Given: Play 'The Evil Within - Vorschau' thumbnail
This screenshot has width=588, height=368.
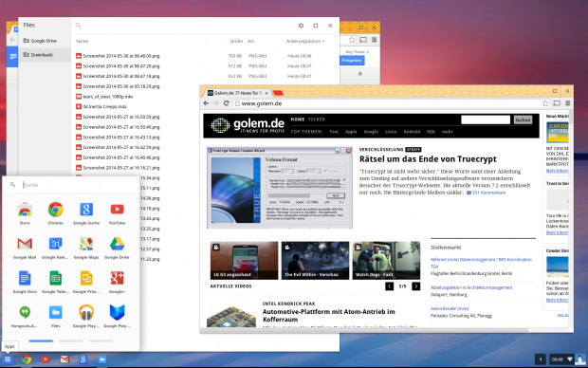Looking at the screenshot, I should point(315,260).
